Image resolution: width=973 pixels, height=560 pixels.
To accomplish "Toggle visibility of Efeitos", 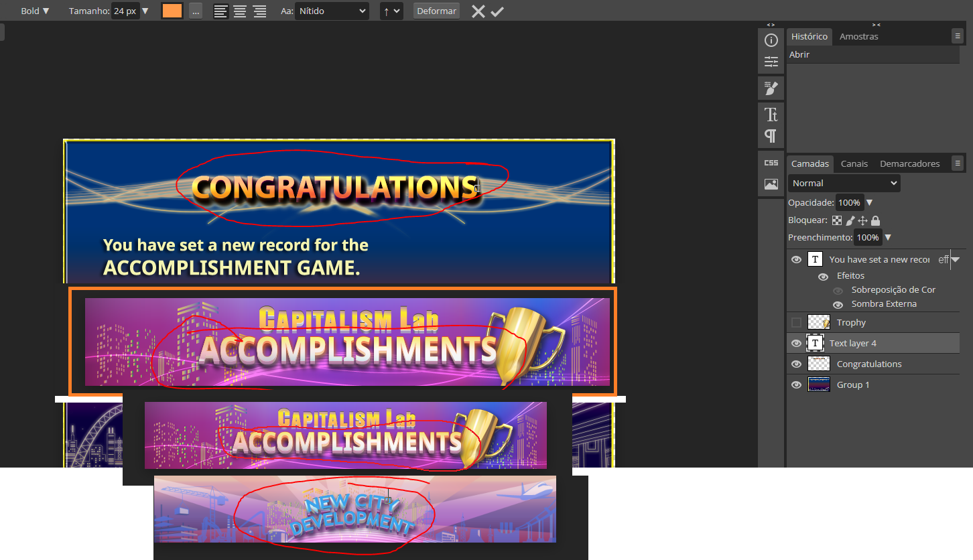I will point(824,276).
